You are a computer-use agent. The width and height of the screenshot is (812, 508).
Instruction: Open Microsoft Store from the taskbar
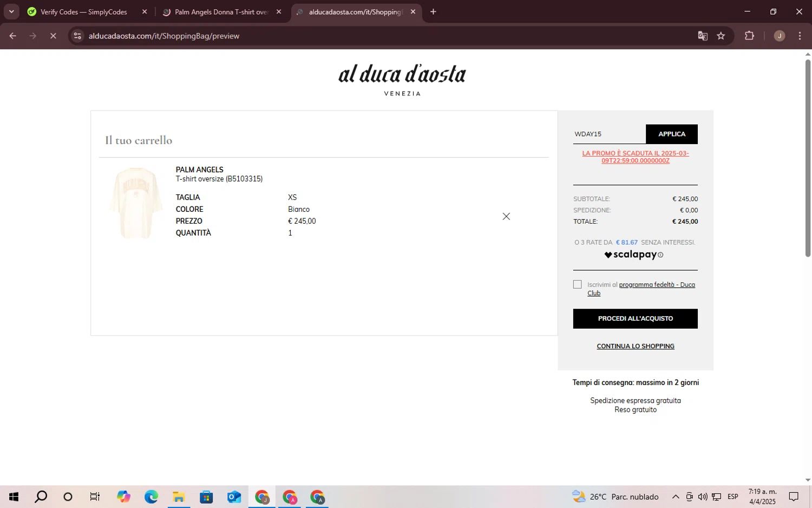click(206, 497)
